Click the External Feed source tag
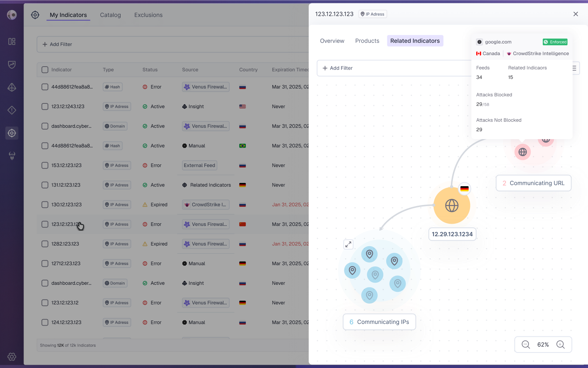The width and height of the screenshot is (588, 368). [200, 165]
